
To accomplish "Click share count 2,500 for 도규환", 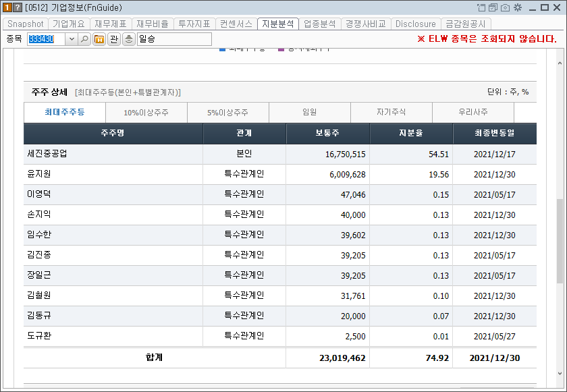I will click(356, 337).
